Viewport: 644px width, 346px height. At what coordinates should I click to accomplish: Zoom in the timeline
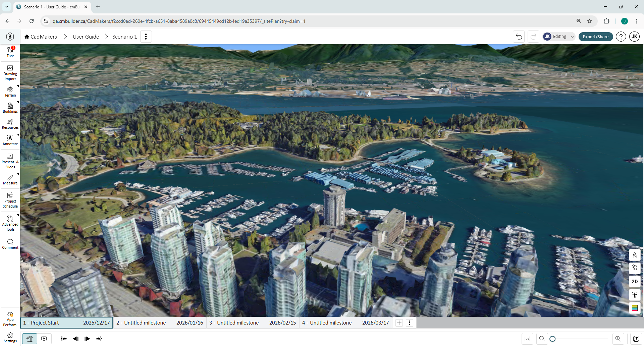pos(618,339)
